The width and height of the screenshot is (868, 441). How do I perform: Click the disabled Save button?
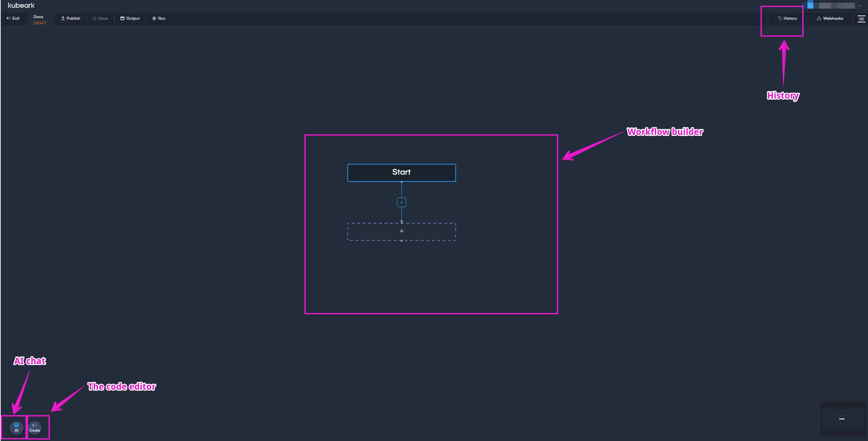(100, 19)
